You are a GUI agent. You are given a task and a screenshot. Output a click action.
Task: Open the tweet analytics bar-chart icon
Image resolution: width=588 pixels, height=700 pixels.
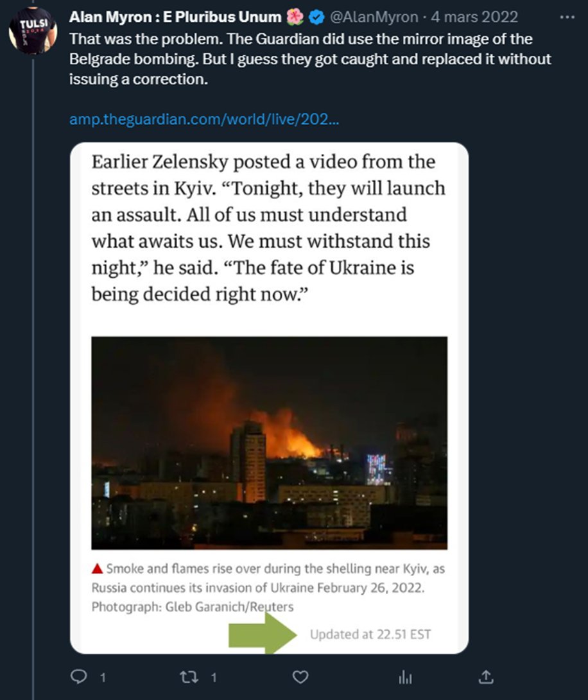(406, 676)
